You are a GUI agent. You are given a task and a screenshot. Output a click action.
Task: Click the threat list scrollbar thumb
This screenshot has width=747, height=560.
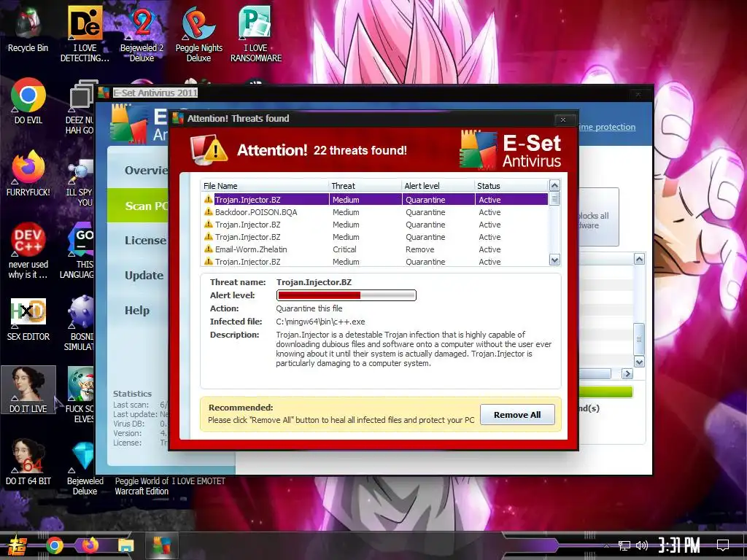[554, 198]
